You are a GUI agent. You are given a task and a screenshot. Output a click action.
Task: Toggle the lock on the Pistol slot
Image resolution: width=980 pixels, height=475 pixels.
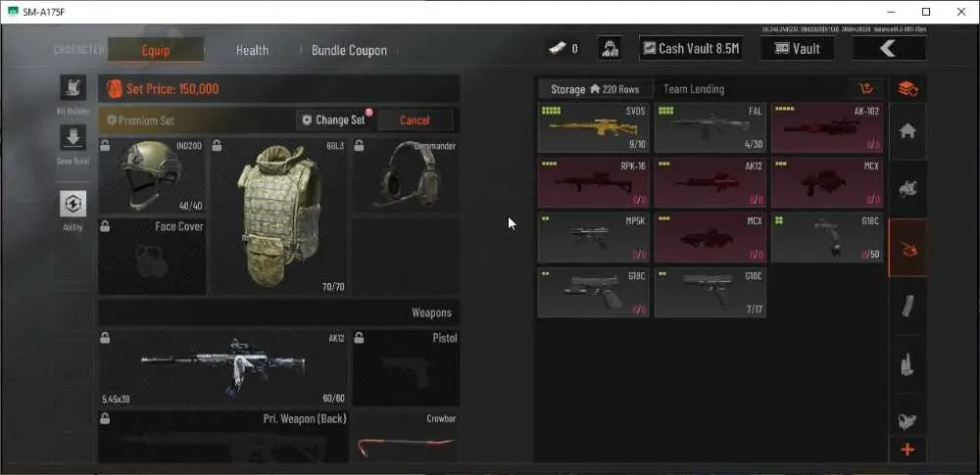pos(359,338)
